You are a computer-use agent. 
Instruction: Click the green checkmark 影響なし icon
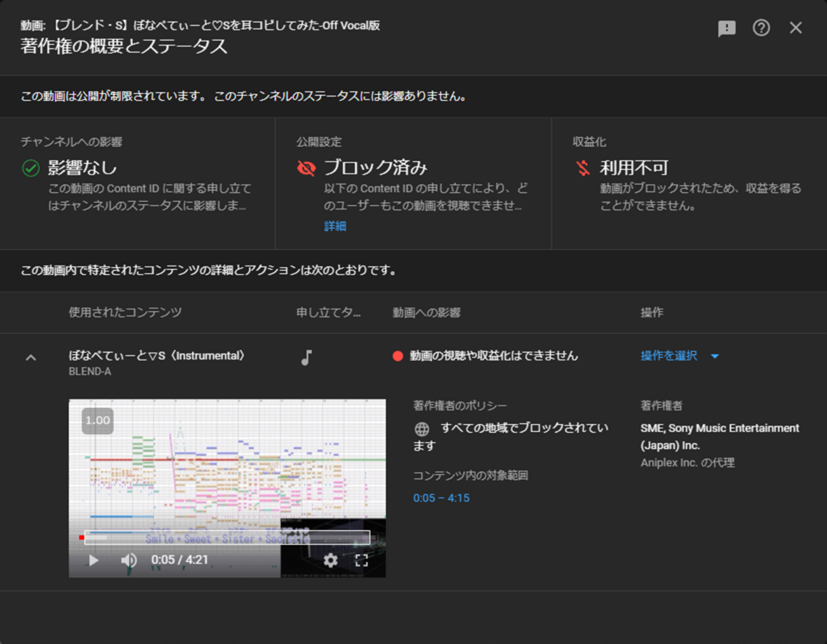[31, 168]
